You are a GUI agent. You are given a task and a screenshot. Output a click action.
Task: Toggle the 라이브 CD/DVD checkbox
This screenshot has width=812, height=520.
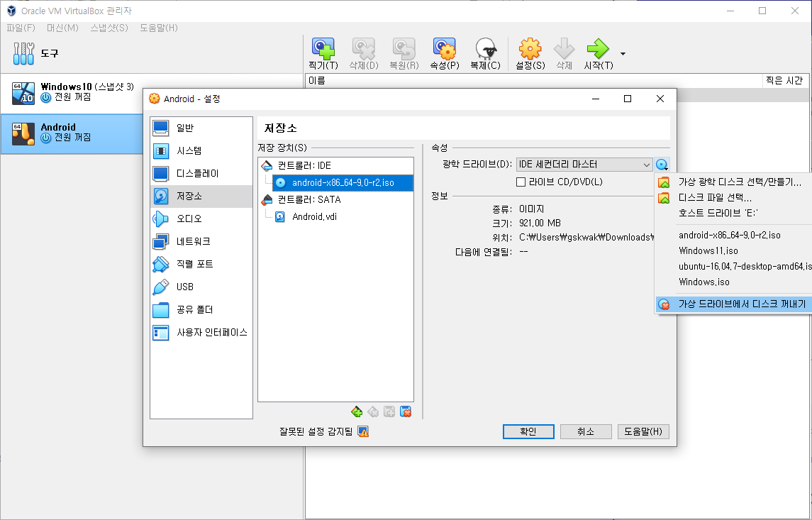click(521, 182)
